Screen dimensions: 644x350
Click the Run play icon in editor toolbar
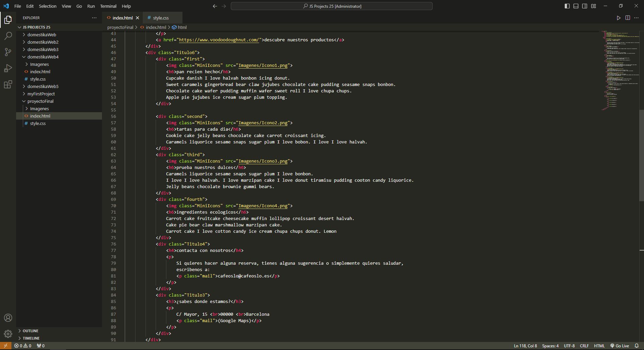[619, 18]
